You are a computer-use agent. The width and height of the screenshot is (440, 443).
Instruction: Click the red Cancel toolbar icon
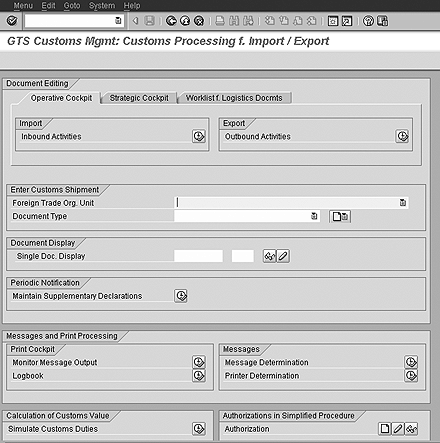(x=199, y=21)
